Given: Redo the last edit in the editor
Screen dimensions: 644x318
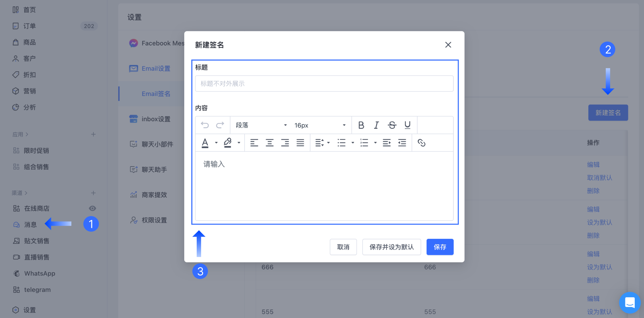Looking at the screenshot, I should tap(220, 125).
